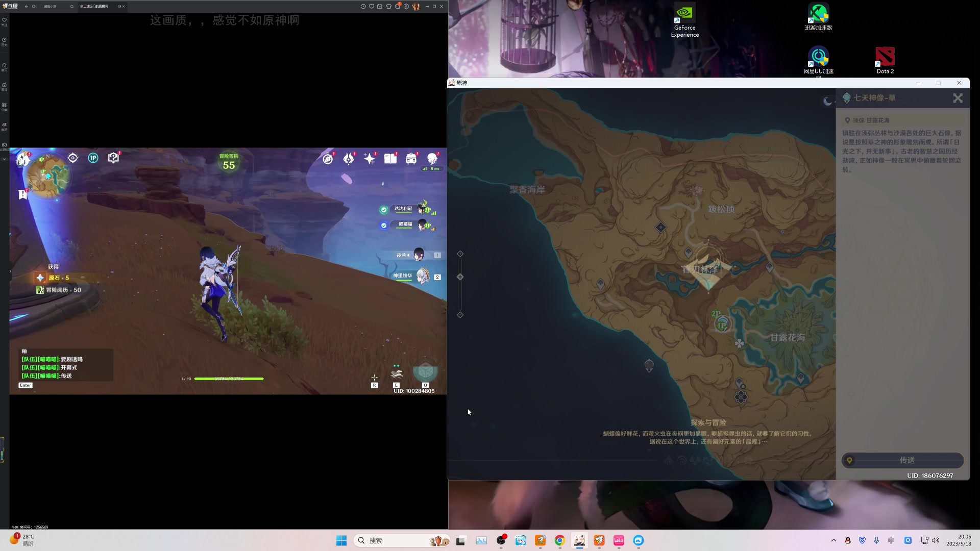Viewport: 980px width, 551px height.
Task: Click the Douyu logo
Action: pos(10,6)
